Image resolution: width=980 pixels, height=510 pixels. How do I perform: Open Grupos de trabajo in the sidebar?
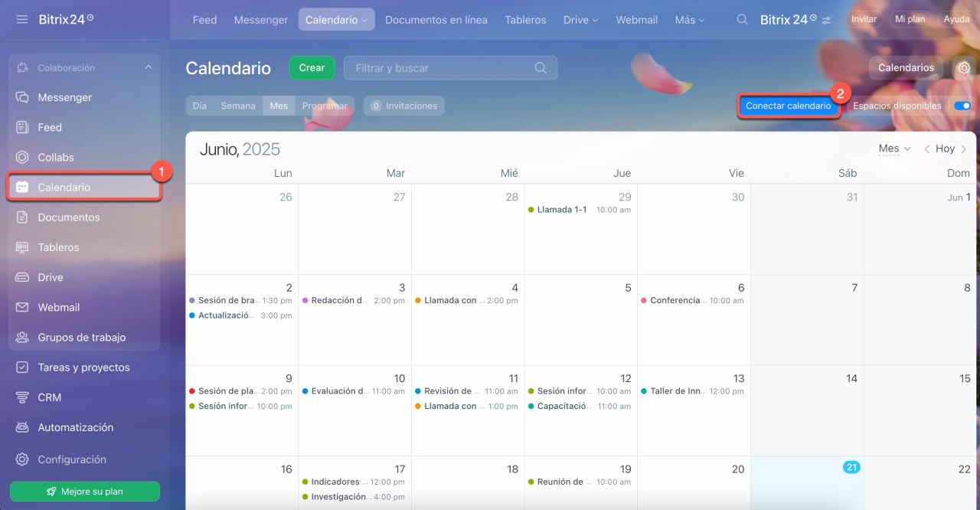84,337
